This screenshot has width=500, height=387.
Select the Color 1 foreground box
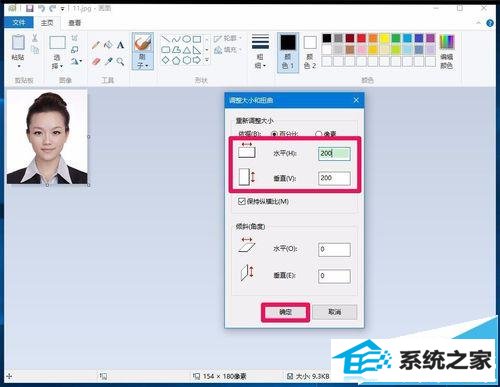pyautogui.click(x=288, y=52)
